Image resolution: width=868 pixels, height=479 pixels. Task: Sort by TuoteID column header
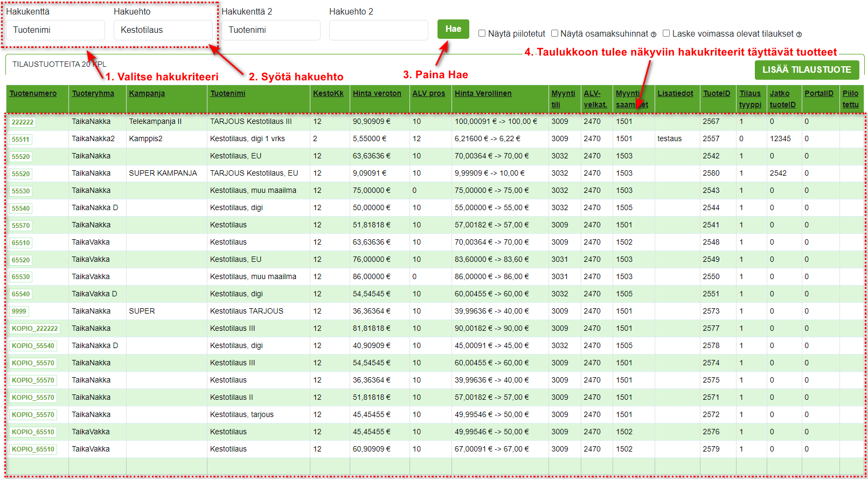click(x=717, y=93)
